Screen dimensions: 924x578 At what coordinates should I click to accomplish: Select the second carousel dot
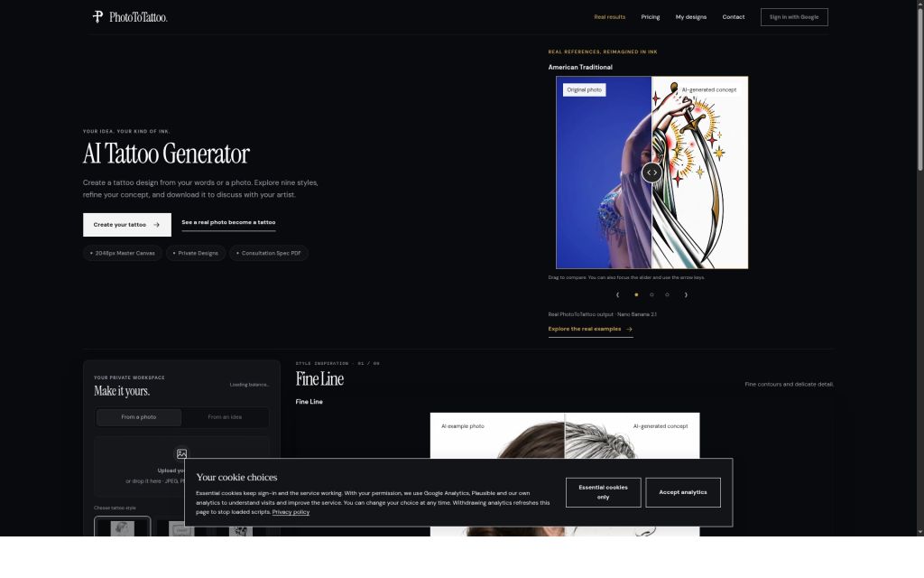pyautogui.click(x=651, y=294)
